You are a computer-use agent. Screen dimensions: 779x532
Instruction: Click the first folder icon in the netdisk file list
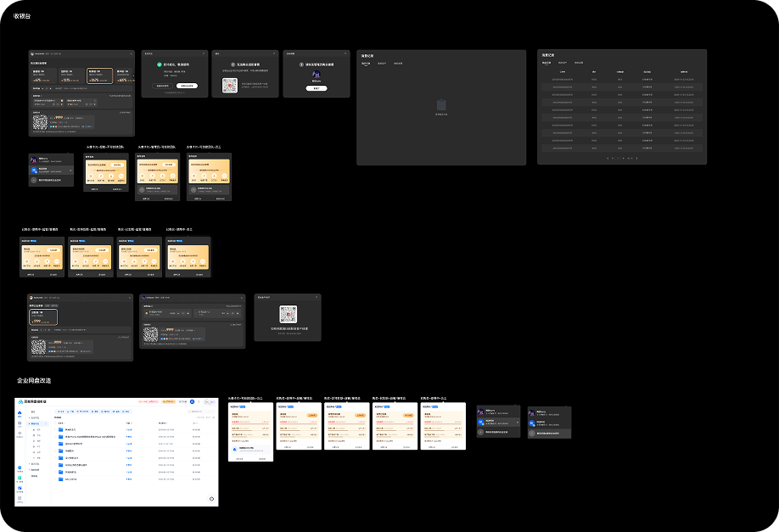click(60, 429)
